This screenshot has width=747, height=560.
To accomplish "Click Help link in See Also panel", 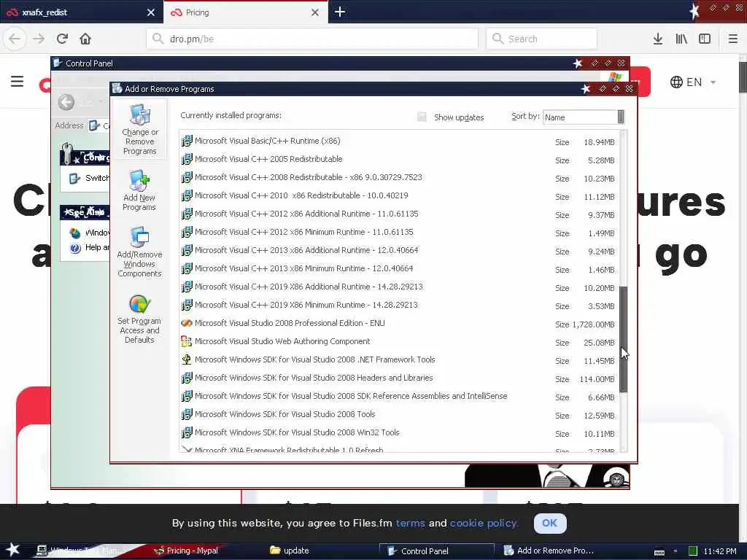I will (x=97, y=247).
